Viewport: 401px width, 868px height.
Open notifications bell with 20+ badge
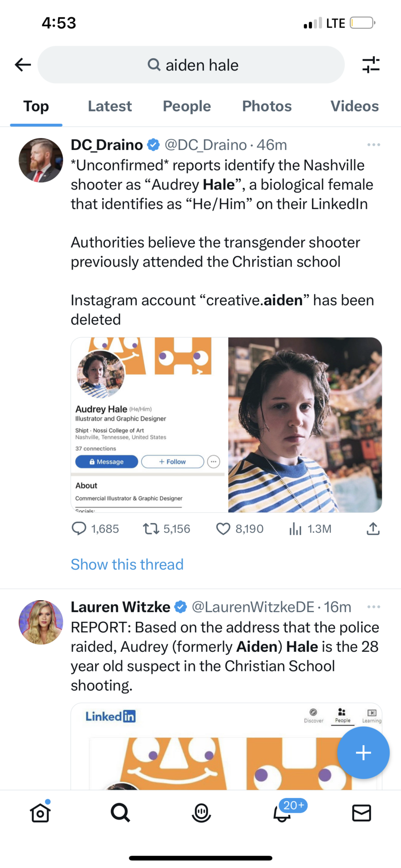(x=282, y=812)
